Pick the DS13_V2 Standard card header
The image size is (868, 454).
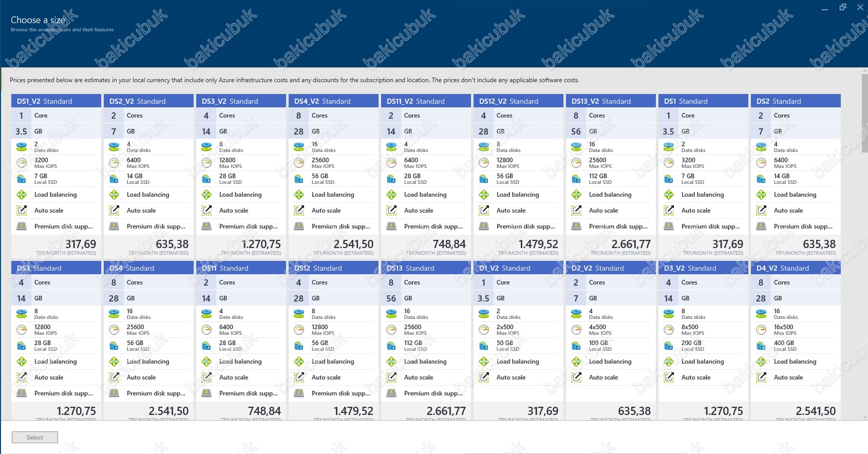pos(611,101)
